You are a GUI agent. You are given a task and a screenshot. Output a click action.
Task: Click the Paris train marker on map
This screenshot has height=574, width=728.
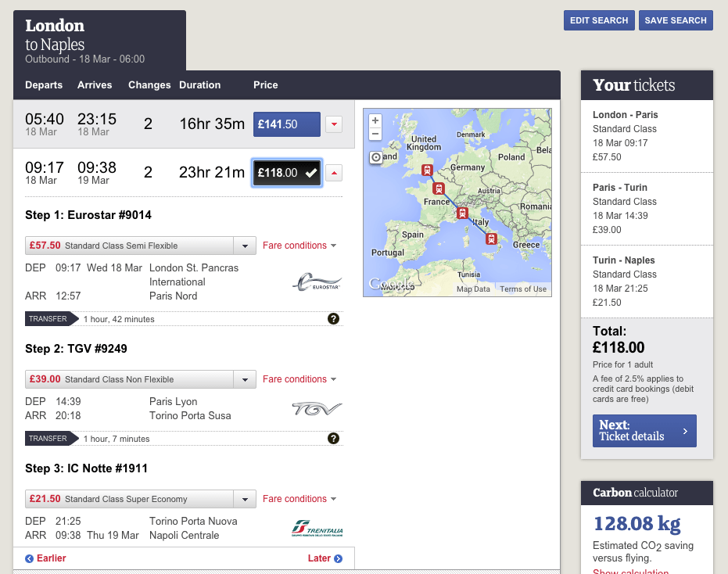coord(439,188)
